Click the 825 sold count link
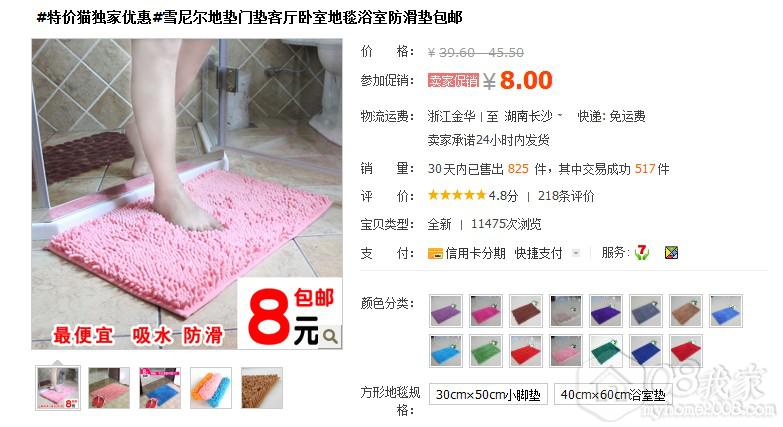Viewport: 783px width, 427px height. (x=518, y=169)
